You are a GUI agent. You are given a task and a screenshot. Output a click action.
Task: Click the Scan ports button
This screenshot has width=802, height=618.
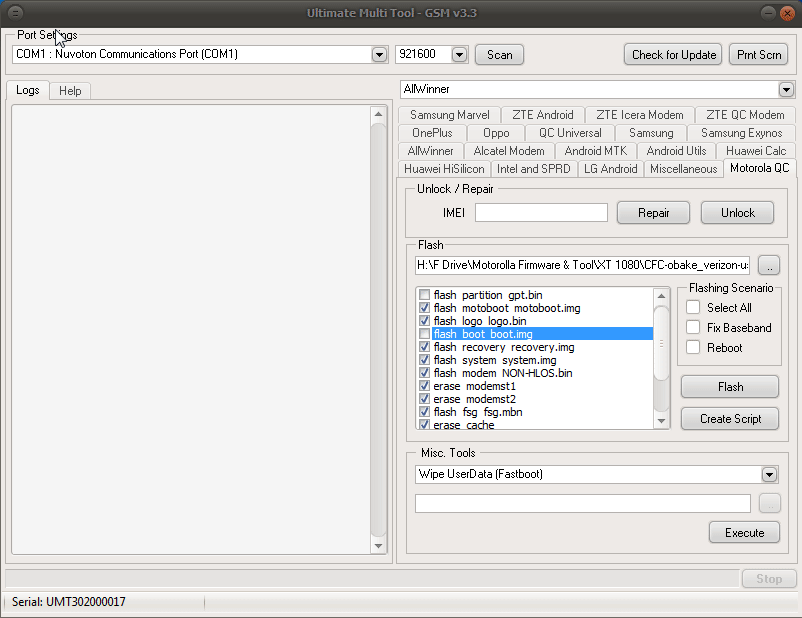(x=499, y=55)
